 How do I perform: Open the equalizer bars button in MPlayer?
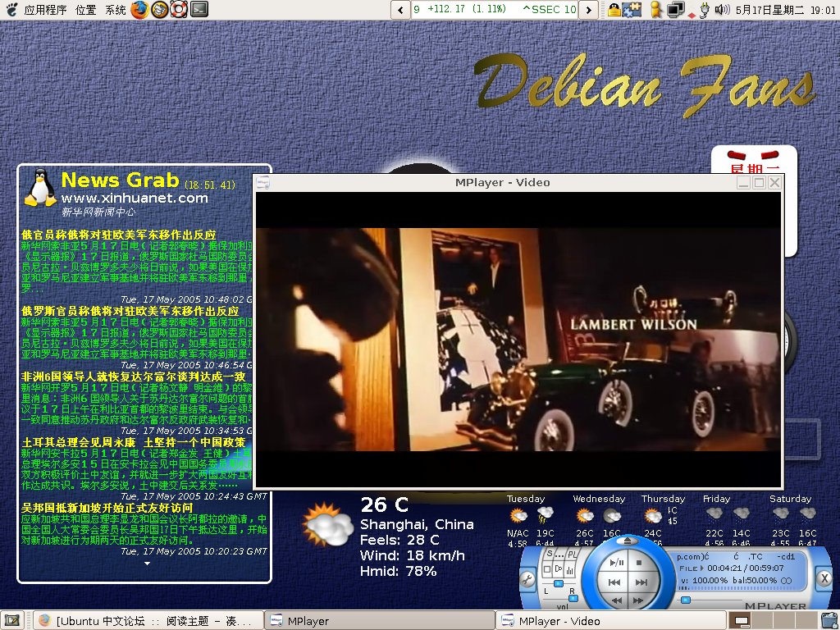click(x=570, y=570)
